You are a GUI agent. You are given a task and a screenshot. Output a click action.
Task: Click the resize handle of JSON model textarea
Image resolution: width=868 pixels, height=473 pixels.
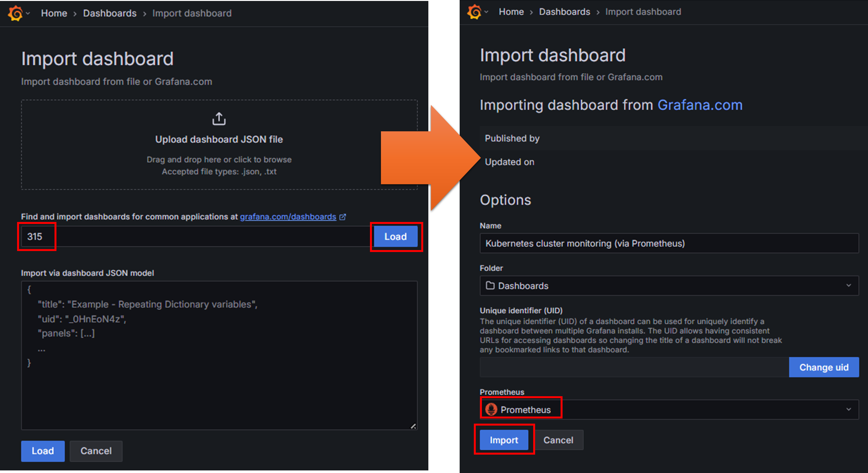coord(413,426)
